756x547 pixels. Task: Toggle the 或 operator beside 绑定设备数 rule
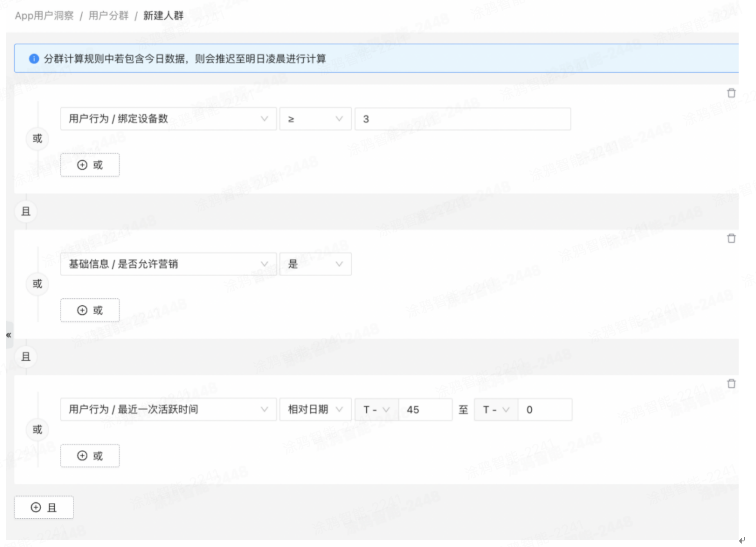click(x=37, y=138)
